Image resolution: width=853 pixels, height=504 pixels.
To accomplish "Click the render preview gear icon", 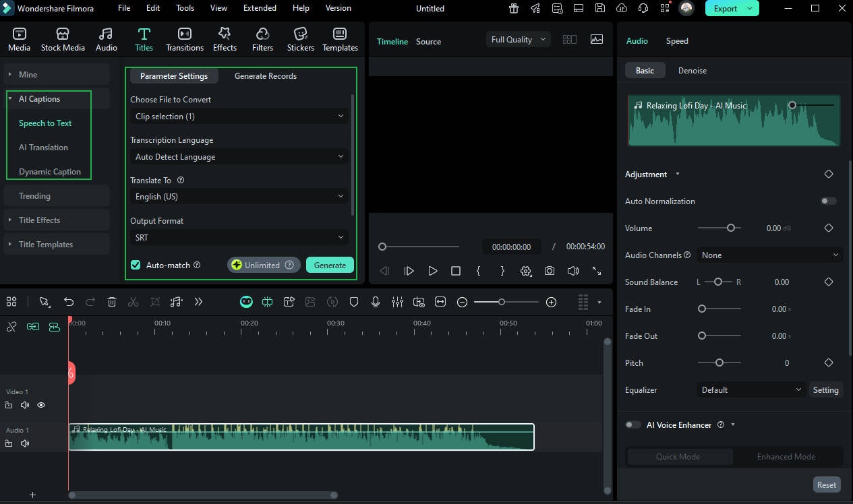I will click(526, 270).
